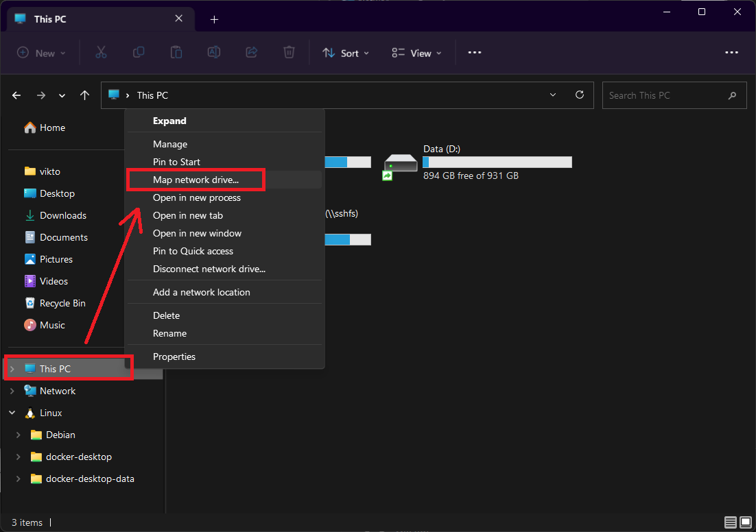Switch to details view in status bar
This screenshot has height=532, width=756.
731,522
